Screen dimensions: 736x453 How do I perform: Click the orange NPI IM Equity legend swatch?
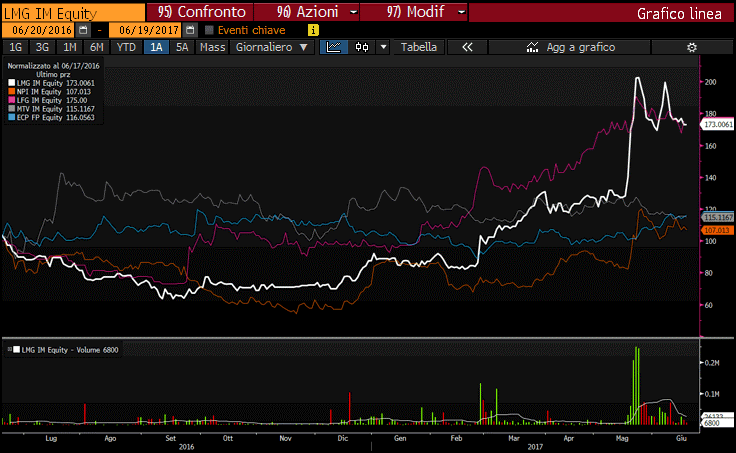(x=11, y=92)
